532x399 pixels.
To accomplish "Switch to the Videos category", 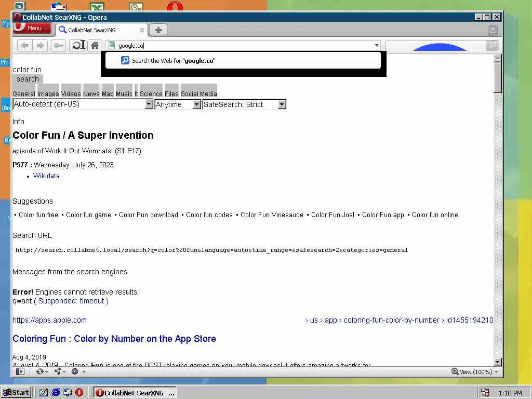I will pyautogui.click(x=71, y=94).
